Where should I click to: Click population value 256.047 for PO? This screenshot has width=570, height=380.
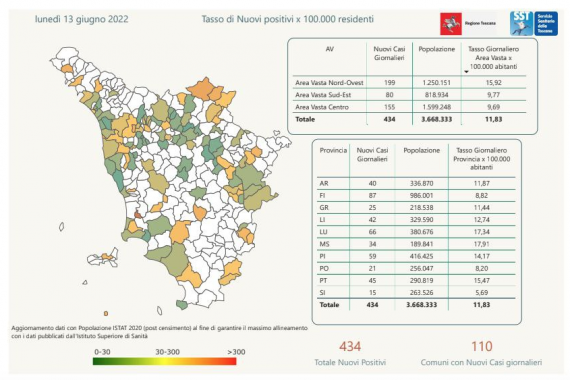pyautogui.click(x=421, y=268)
